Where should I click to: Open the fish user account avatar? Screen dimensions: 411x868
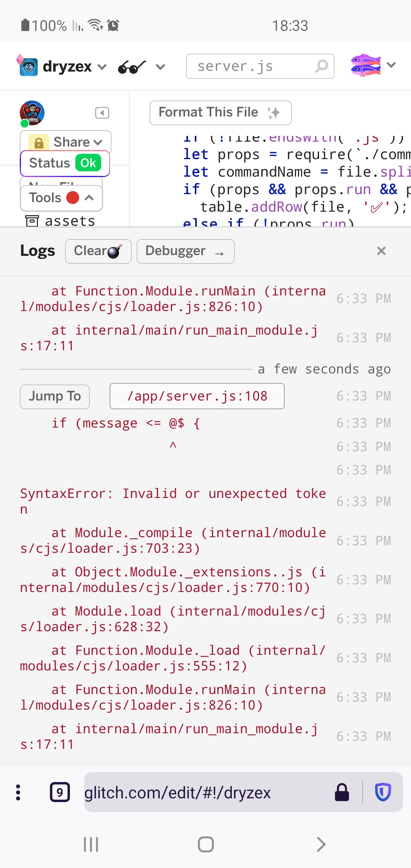pyautogui.click(x=365, y=65)
